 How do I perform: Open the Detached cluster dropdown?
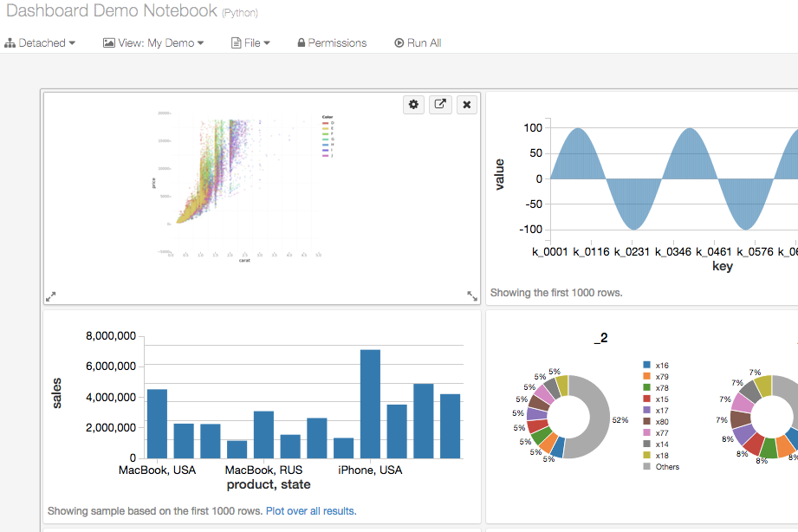point(40,42)
